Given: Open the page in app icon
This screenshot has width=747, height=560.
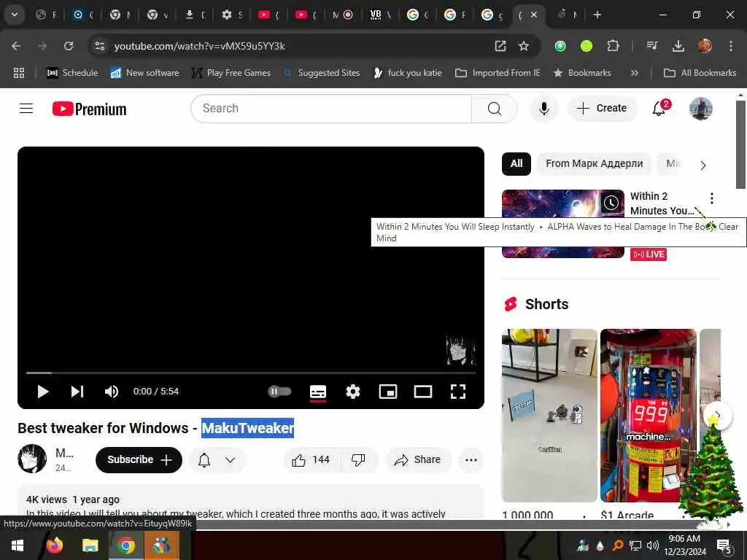Looking at the screenshot, I should point(500,46).
